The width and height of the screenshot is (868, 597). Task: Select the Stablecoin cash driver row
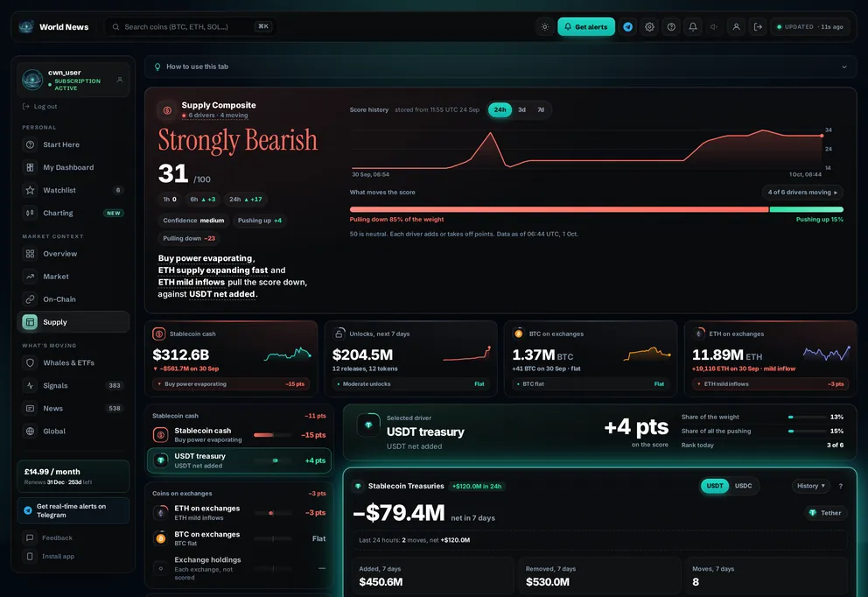pyautogui.click(x=239, y=435)
